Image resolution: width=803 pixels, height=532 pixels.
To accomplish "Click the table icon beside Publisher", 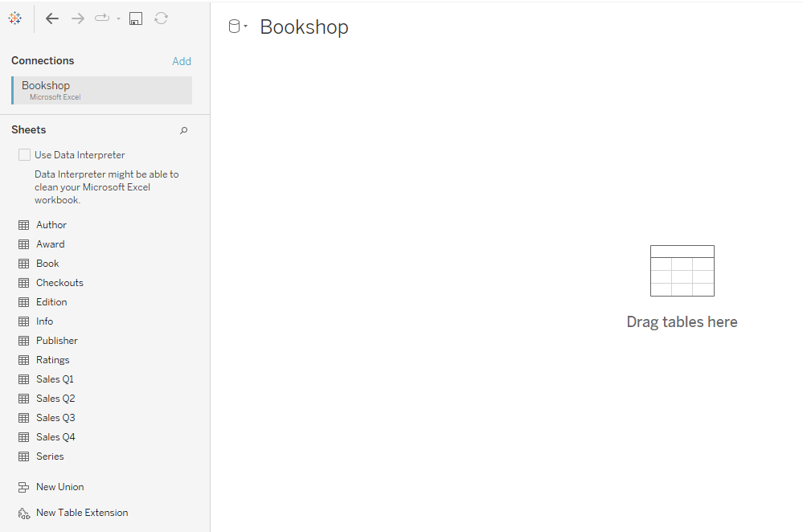I will point(23,341).
